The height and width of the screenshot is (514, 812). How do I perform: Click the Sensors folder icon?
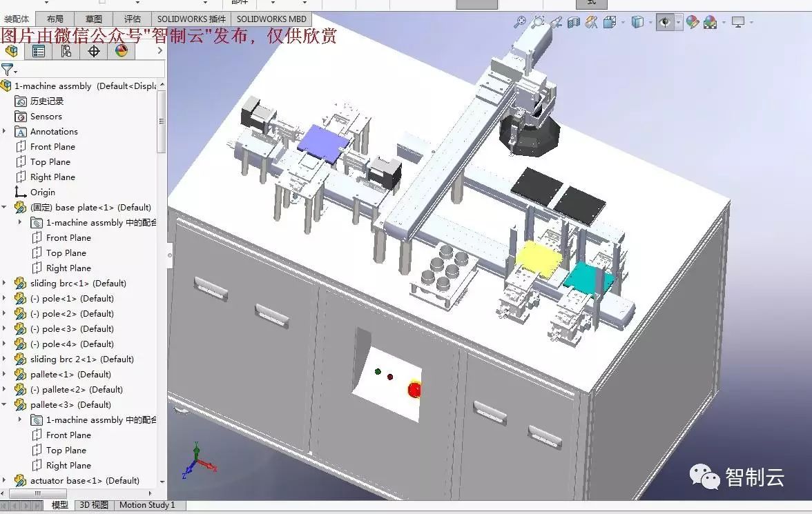(x=21, y=117)
